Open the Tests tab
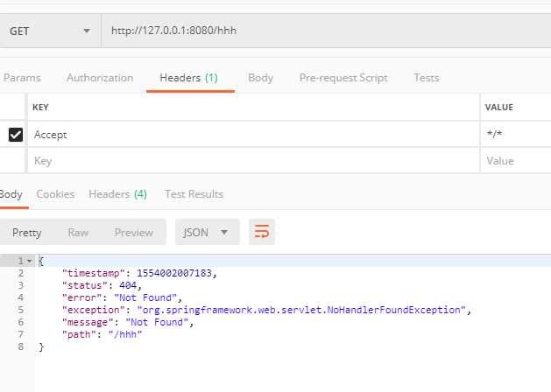This screenshot has height=392, width=551. coord(427,78)
